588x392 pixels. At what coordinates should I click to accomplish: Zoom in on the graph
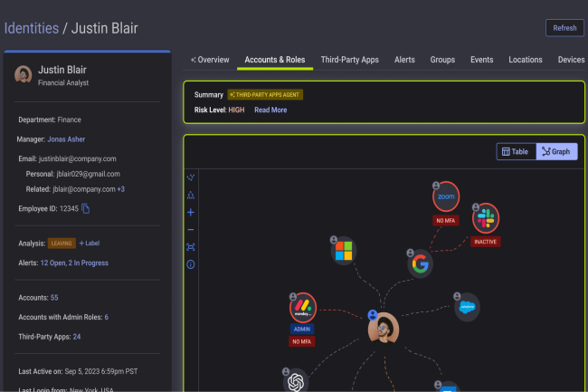pos(190,212)
